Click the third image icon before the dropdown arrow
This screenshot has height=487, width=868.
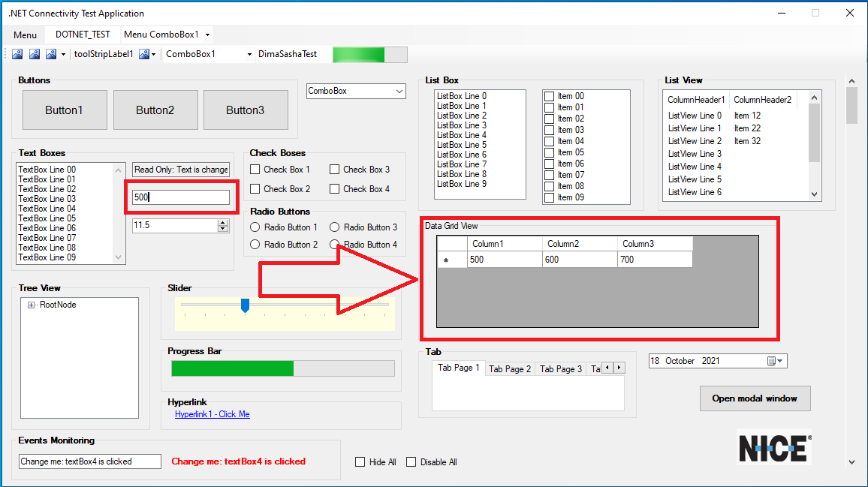[x=51, y=54]
